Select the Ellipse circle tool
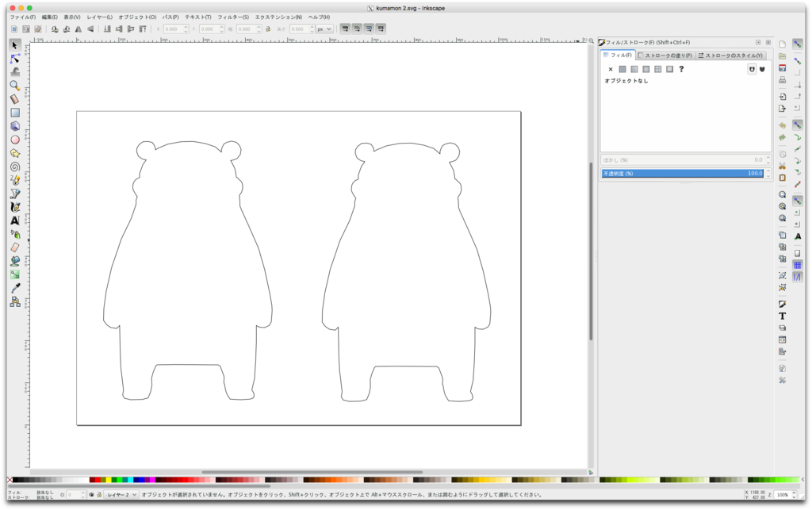The image size is (812, 510). click(15, 140)
